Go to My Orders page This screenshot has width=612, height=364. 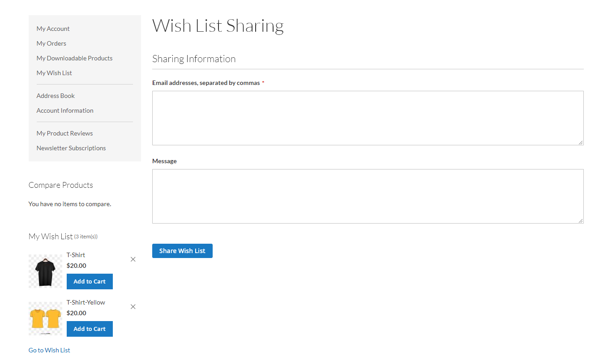51,43
